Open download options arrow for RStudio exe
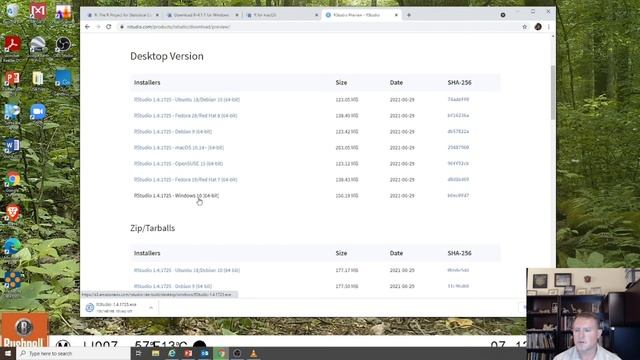 point(151,308)
